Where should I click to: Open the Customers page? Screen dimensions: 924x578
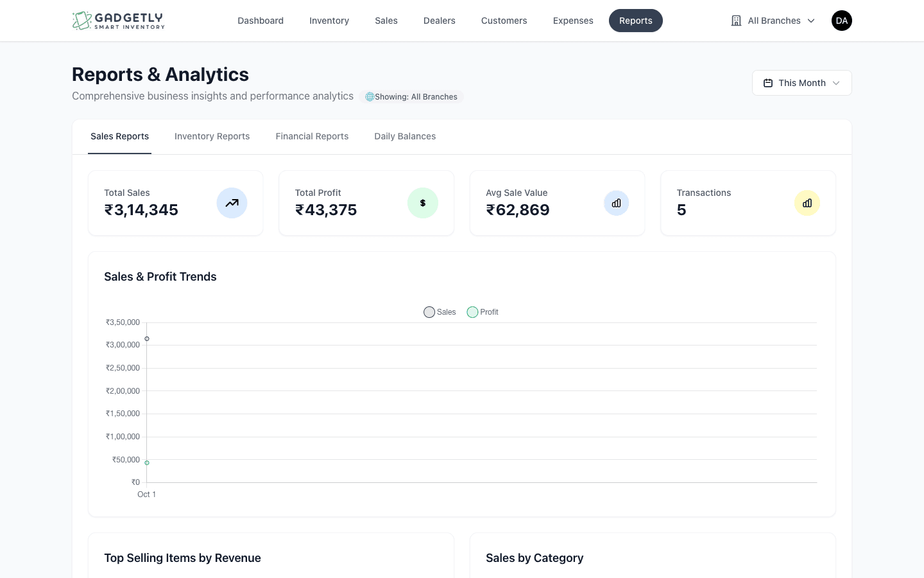(504, 21)
